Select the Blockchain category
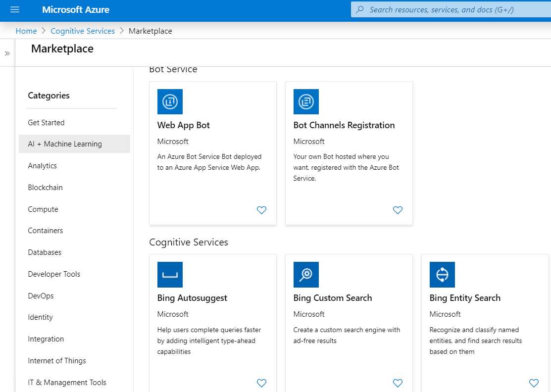Image resolution: width=551 pixels, height=392 pixels. pyautogui.click(x=45, y=187)
